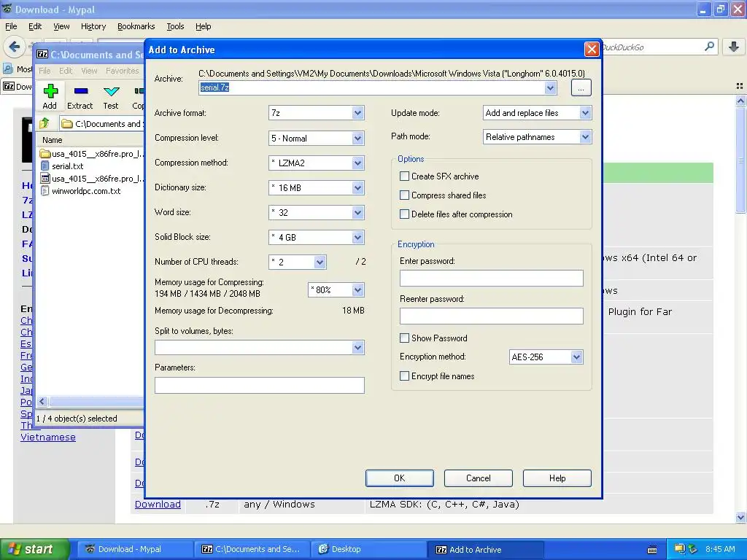Open the Path mode dropdown
747x560 pixels.
[x=586, y=137]
